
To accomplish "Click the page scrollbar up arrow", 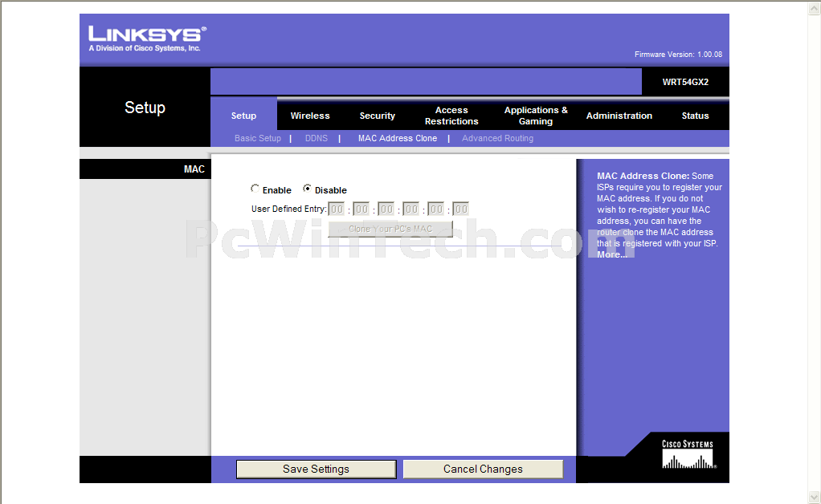I will coord(815,9).
